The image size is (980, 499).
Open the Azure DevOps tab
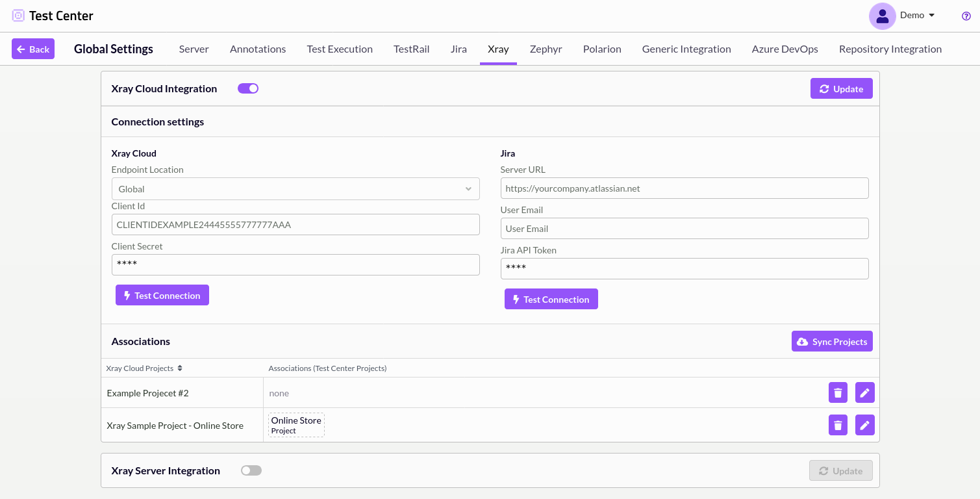pyautogui.click(x=785, y=49)
